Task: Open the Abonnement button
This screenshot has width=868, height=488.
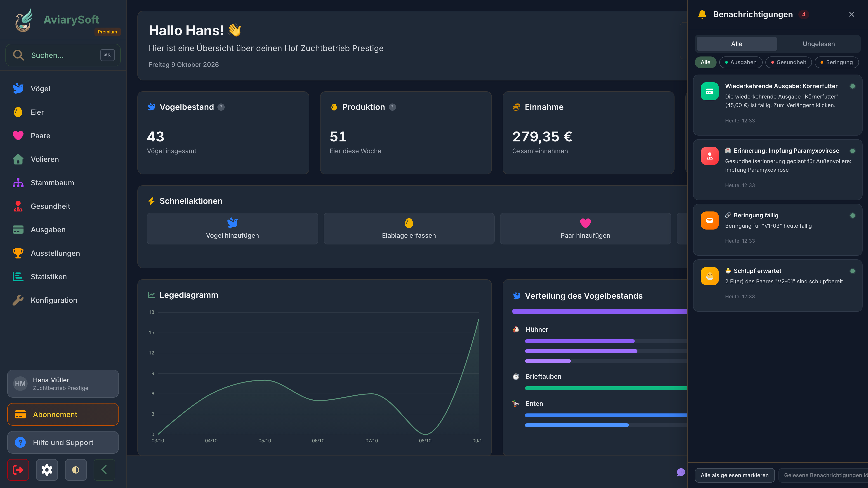Action: point(63,415)
